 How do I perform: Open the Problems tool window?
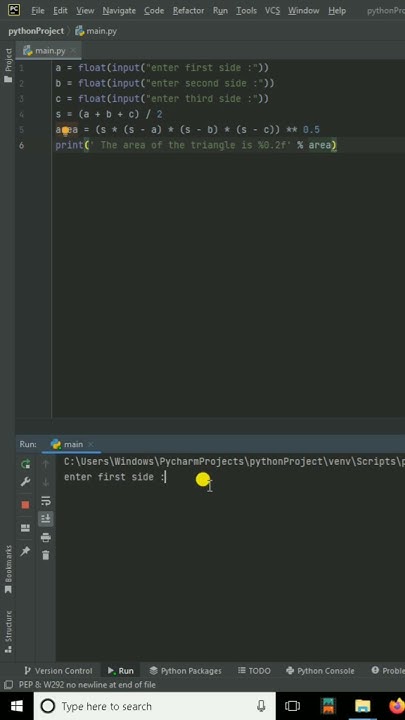(388, 671)
